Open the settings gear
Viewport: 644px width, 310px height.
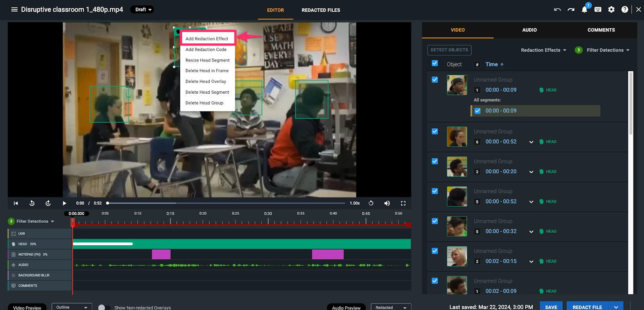point(611,10)
